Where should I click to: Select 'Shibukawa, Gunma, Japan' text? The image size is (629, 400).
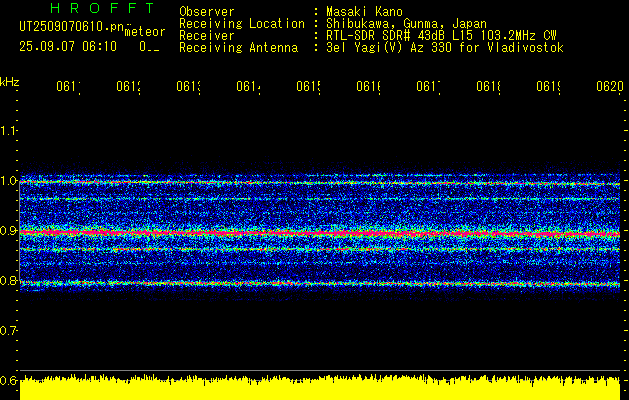click(x=406, y=24)
